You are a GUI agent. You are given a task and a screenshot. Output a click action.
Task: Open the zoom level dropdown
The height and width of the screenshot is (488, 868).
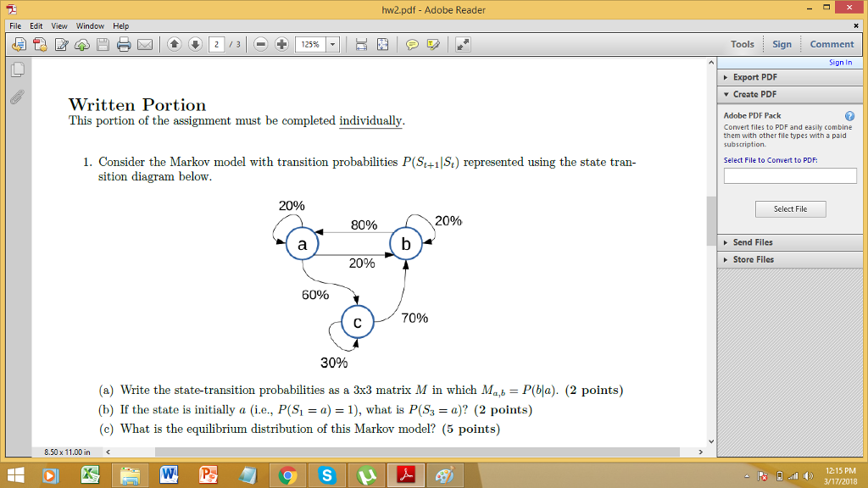[x=333, y=44]
